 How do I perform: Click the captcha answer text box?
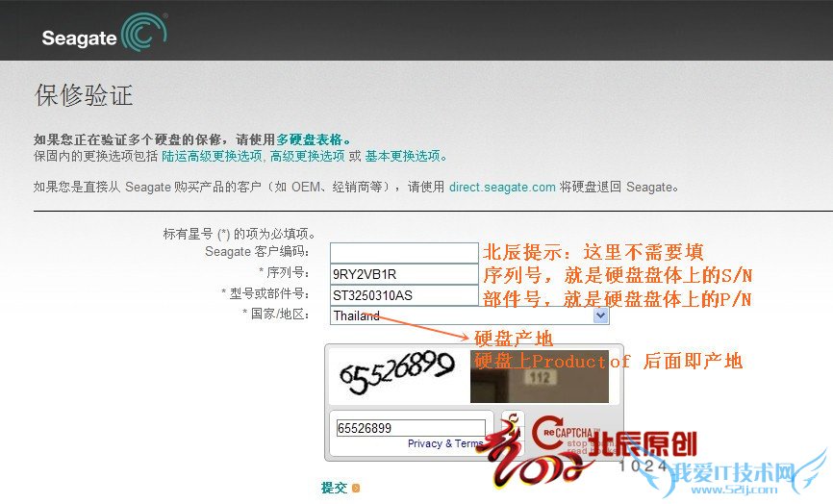(x=411, y=428)
